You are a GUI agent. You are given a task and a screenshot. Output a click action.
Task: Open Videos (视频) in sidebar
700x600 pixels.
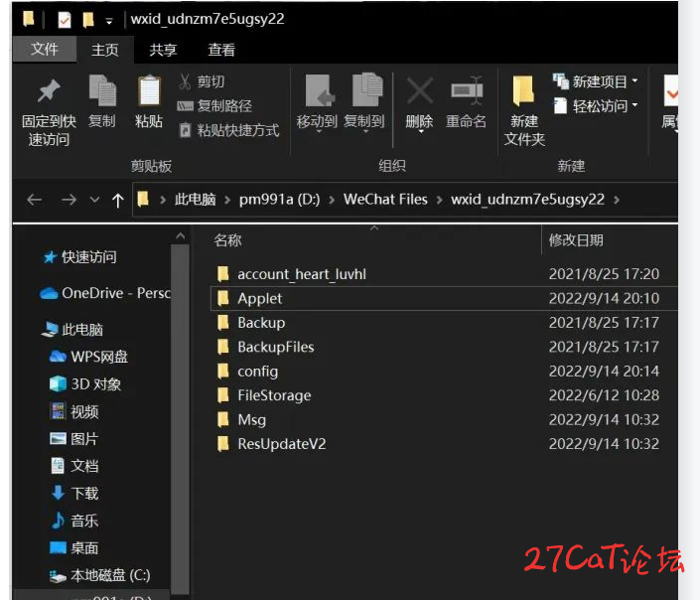74,411
